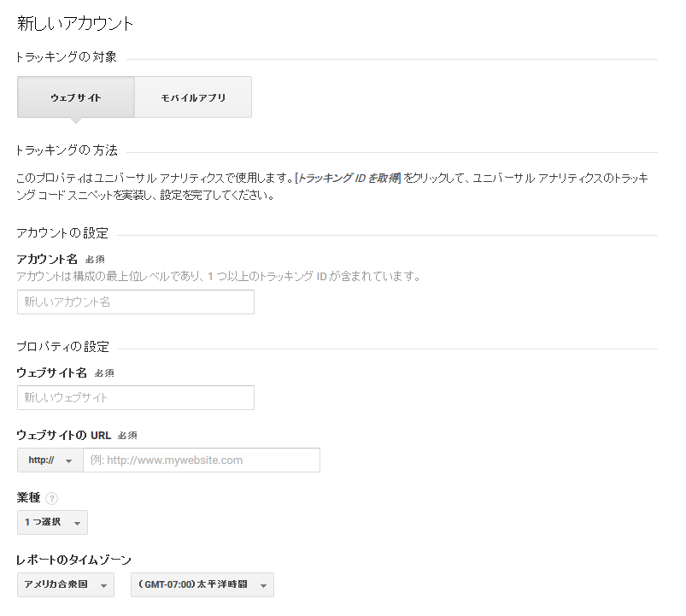Click the アカウント名 field label
This screenshot has height=616, width=686.
click(47, 260)
